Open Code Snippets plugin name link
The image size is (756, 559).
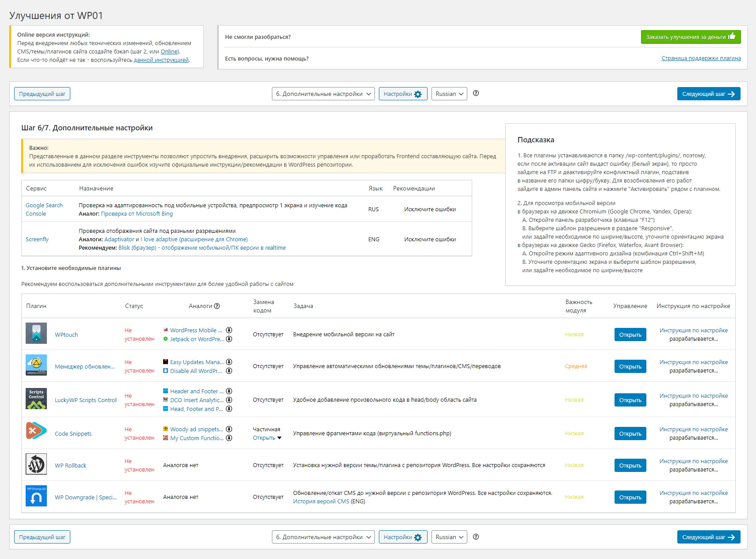pos(73,434)
